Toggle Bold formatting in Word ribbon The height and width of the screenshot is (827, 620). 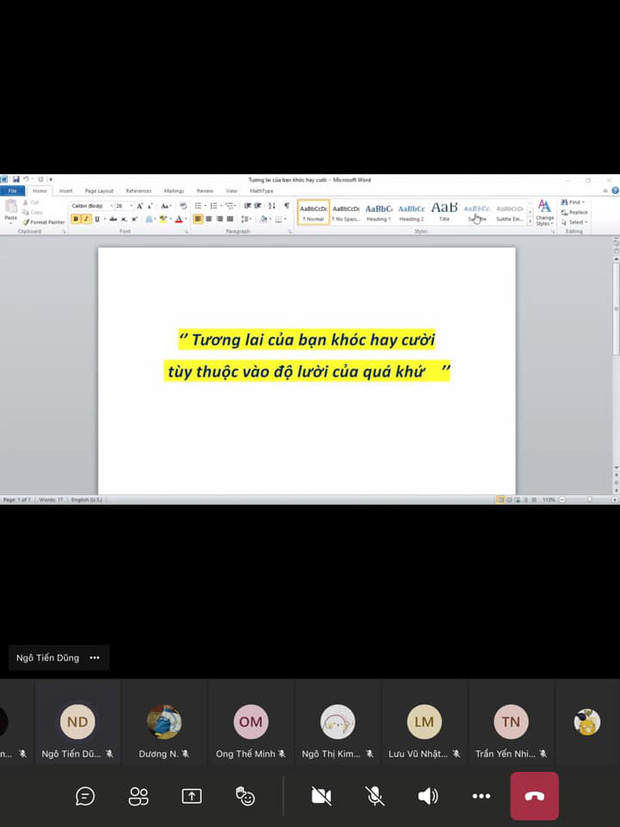point(76,219)
